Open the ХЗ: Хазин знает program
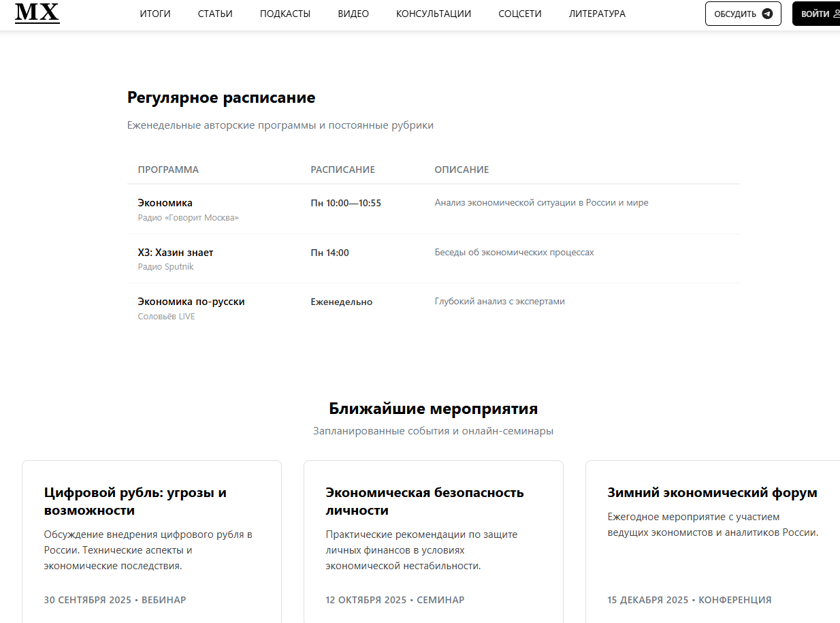The height and width of the screenshot is (623, 840). pos(174,252)
